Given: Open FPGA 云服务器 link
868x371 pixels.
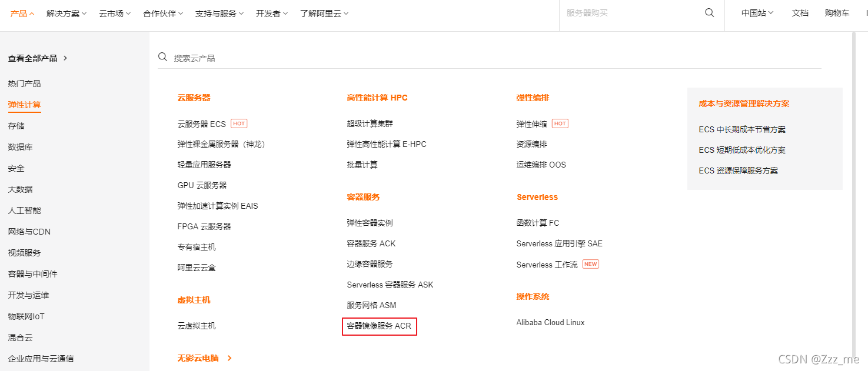Looking at the screenshot, I should 204,226.
